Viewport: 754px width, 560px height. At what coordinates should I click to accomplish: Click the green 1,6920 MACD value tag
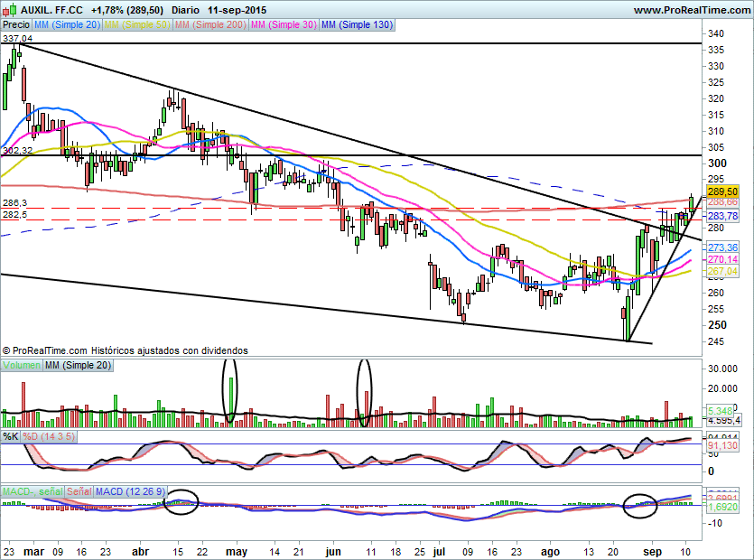tap(724, 508)
